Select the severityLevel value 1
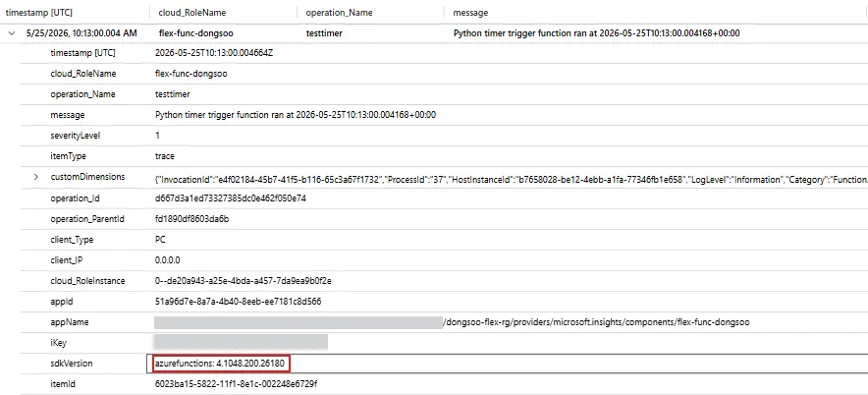Screen dimensions: 868x395 157,136
